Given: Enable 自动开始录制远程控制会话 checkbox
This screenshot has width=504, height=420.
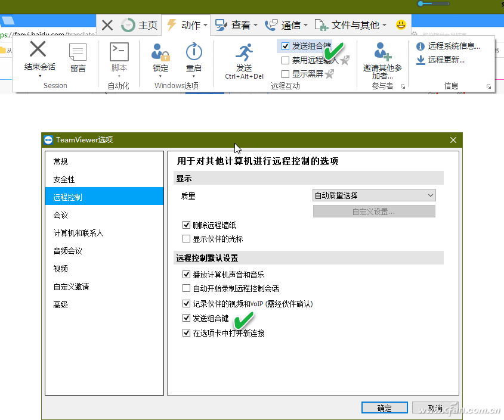Looking at the screenshot, I should click(186, 288).
